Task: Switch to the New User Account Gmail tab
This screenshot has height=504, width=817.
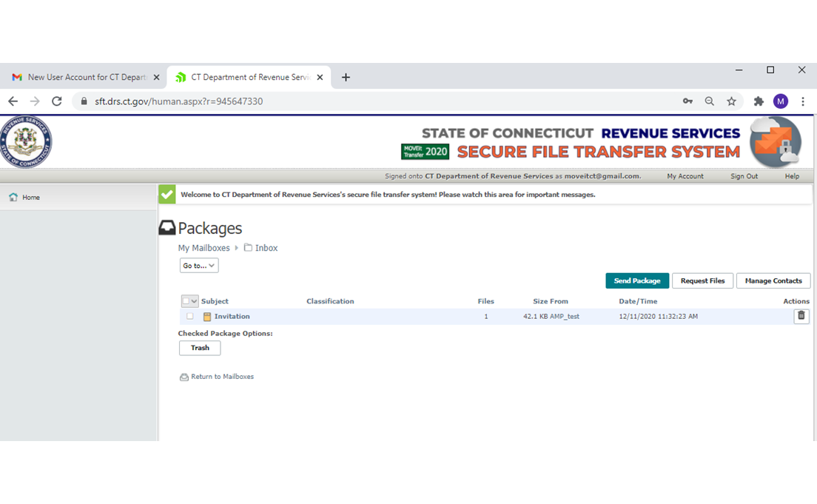Action: click(80, 77)
